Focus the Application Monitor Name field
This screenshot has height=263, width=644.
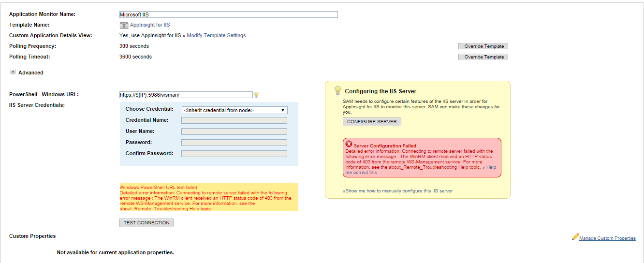pyautogui.click(x=229, y=15)
